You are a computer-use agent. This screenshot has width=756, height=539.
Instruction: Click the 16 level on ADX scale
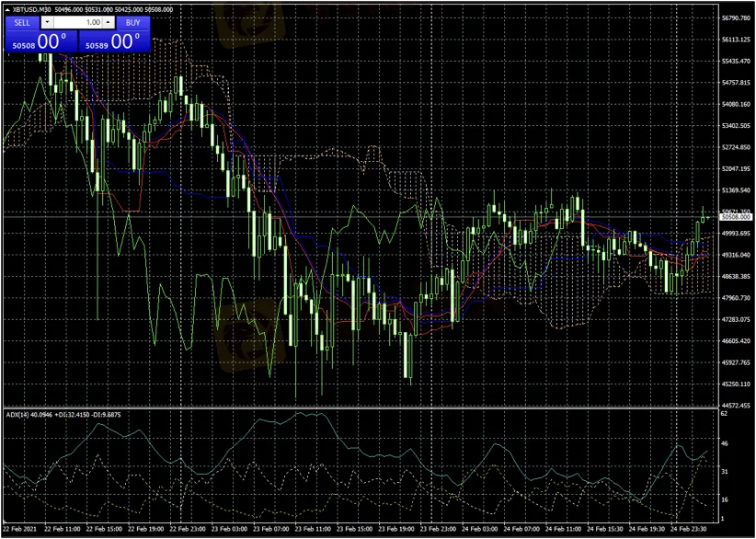pyautogui.click(x=724, y=499)
